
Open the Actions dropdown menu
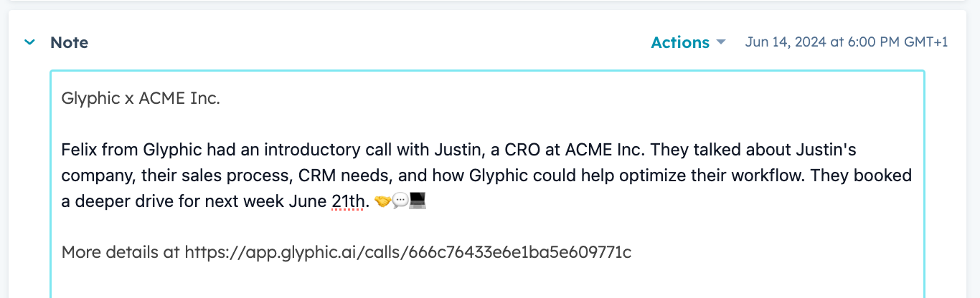click(680, 42)
